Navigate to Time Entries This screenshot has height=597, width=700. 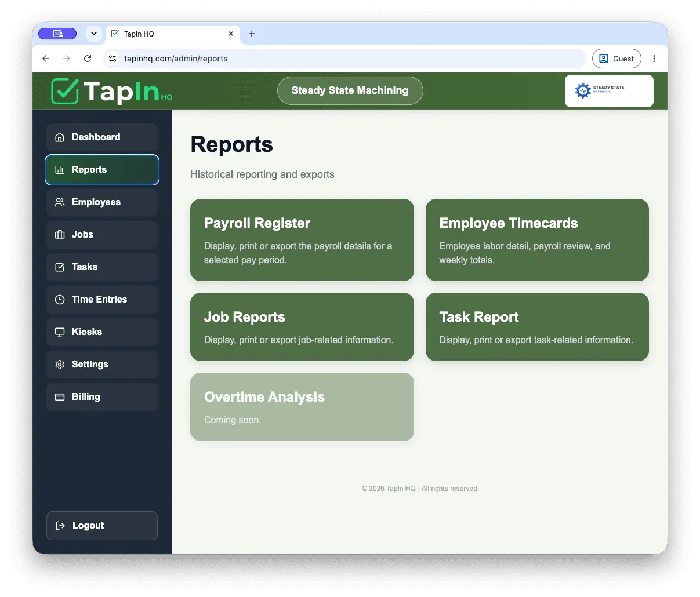(102, 300)
